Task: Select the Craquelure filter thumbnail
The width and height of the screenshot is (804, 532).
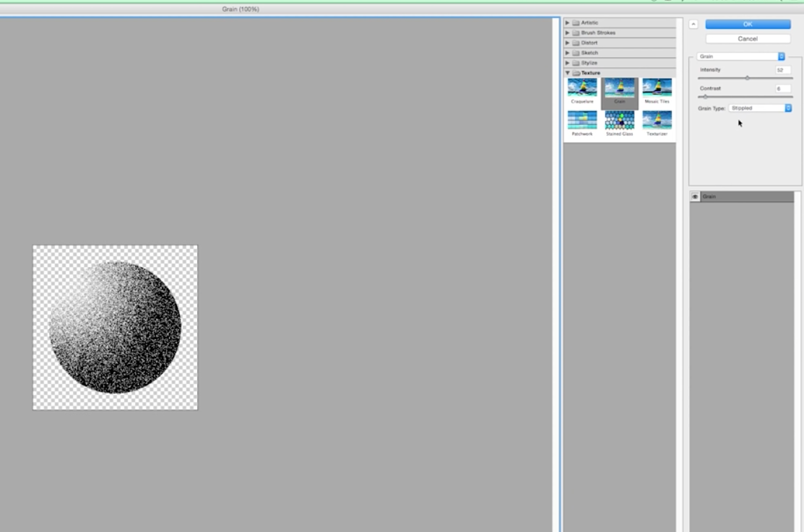Action: (x=582, y=88)
